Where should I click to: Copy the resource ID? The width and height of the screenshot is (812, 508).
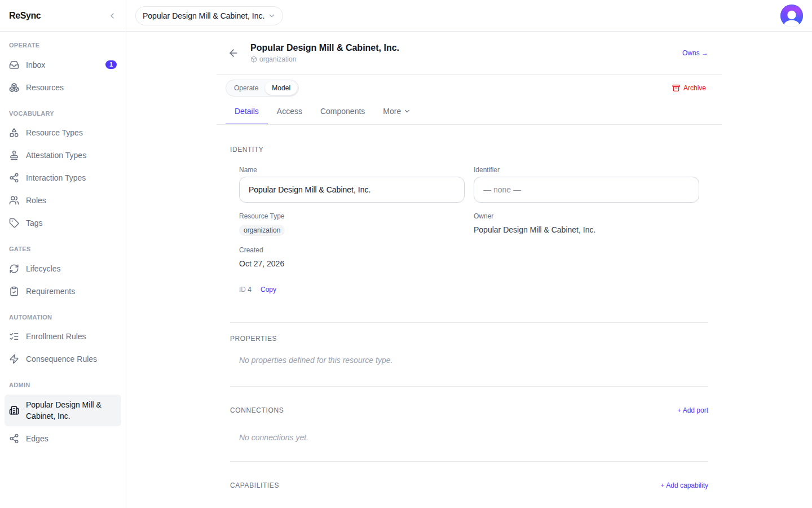[x=268, y=290]
